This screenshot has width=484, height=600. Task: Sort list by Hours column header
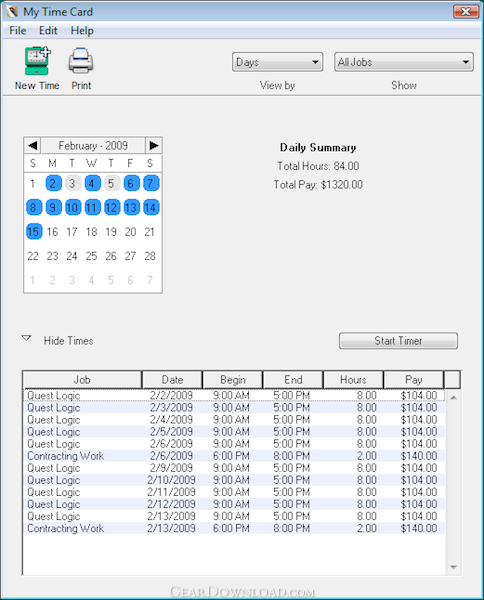353,380
